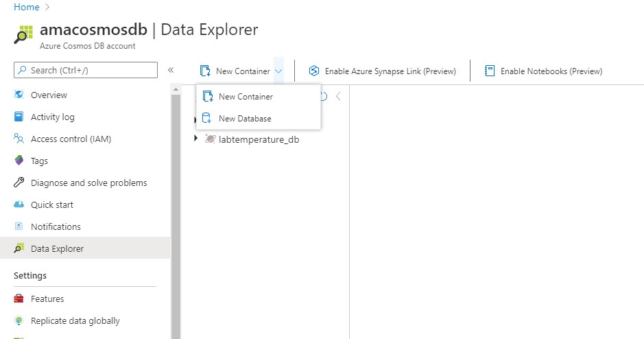Click the Data Explorer sidebar icon
The image size is (644, 339).
coord(19,248)
